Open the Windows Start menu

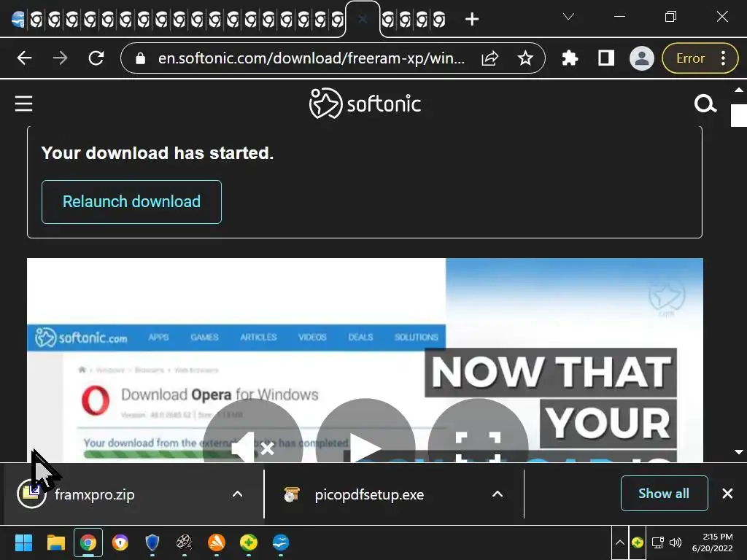pos(23,542)
